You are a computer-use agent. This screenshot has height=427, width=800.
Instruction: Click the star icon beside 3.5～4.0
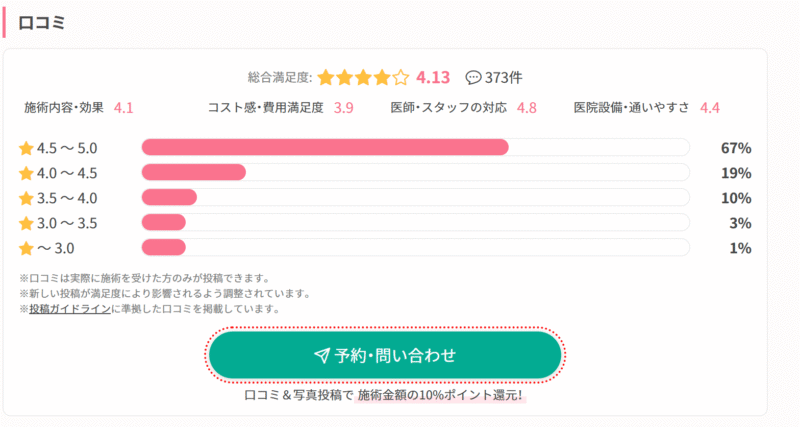click(x=26, y=198)
